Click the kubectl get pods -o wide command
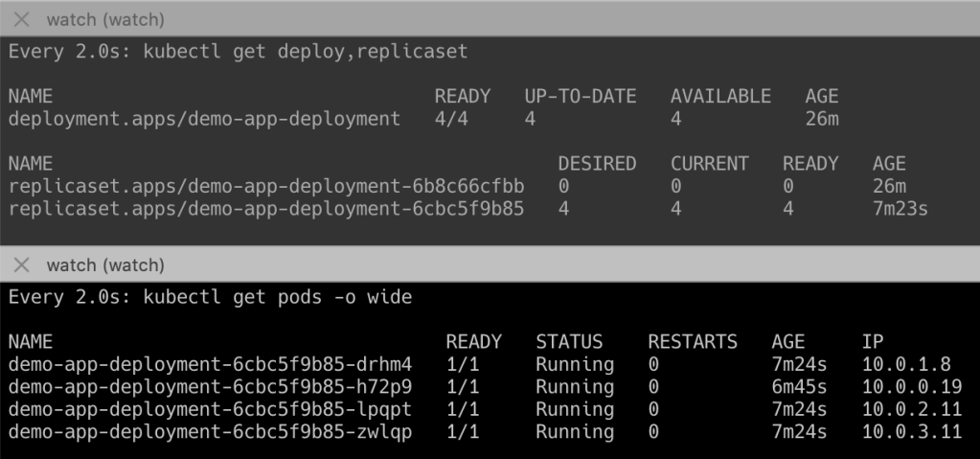Viewport: 980px width, 459px height. click(210, 297)
